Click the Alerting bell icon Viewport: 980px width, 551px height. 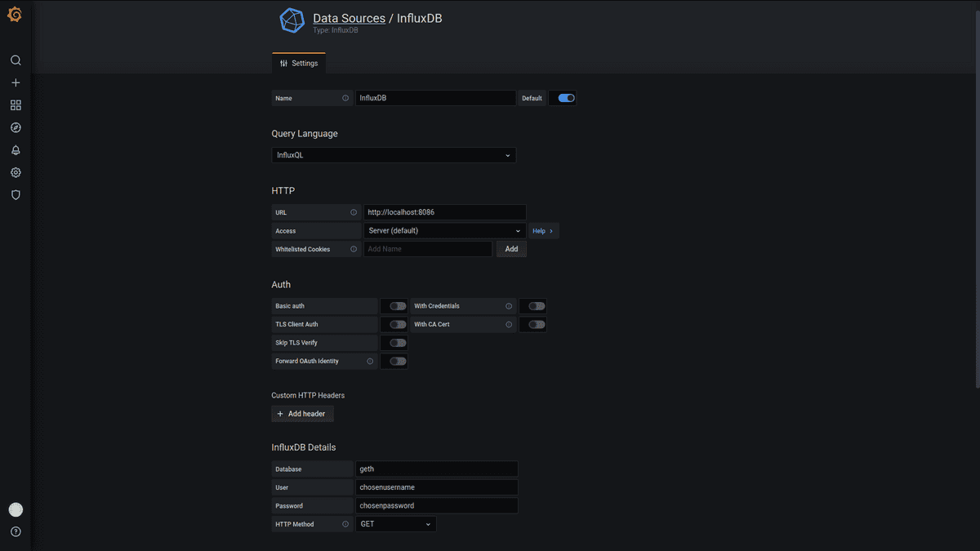(x=15, y=149)
